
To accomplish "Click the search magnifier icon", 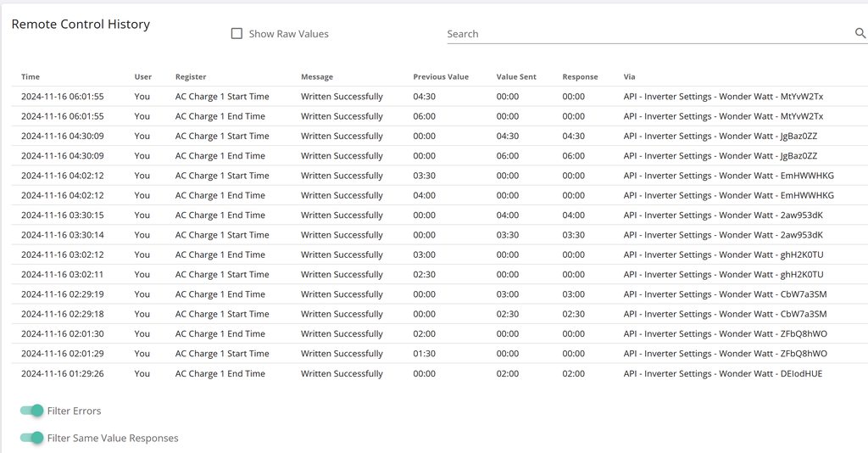I will tap(860, 34).
